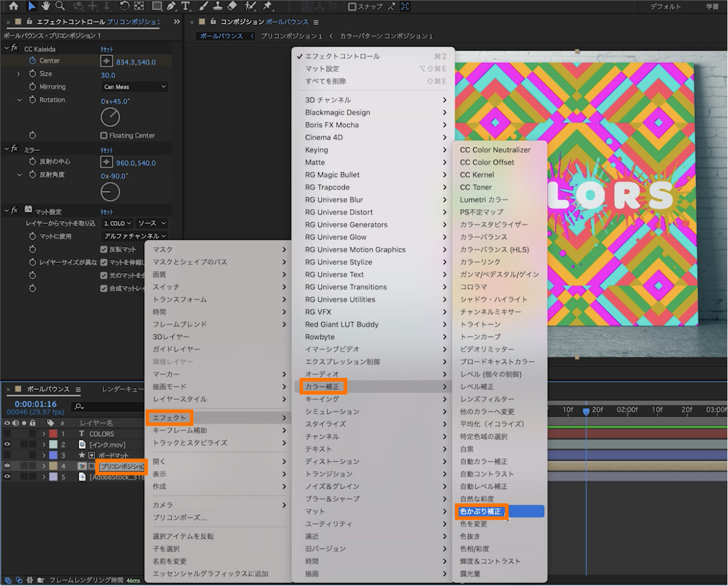Click the timeline search magnifier icon
Viewport: 728px width, 586px height.
(x=79, y=406)
